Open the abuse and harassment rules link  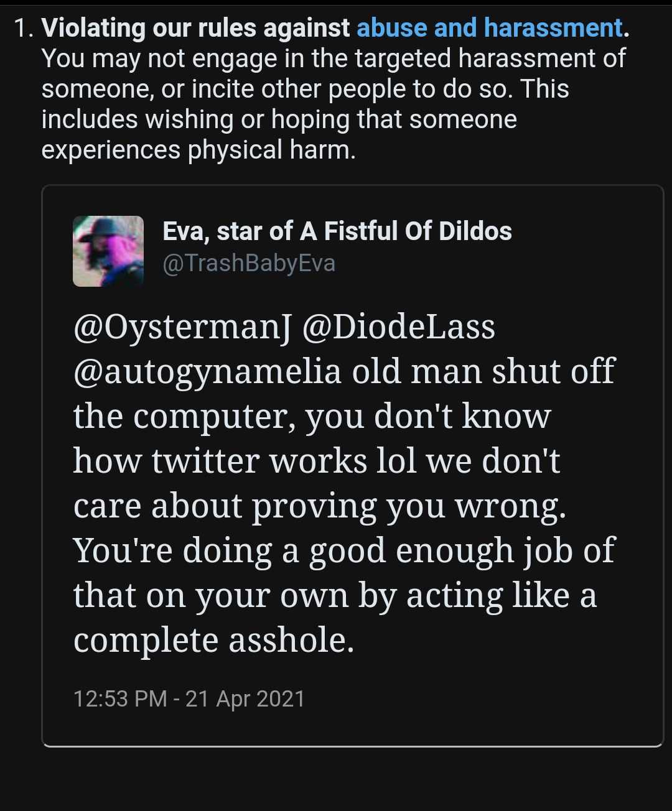point(490,28)
